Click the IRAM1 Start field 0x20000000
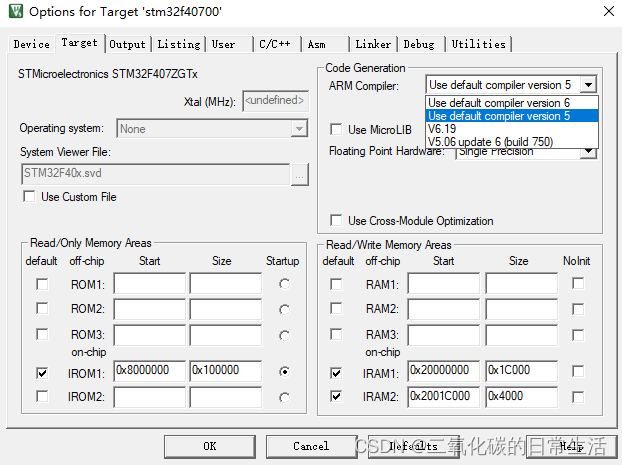This screenshot has width=622, height=465. click(x=443, y=371)
